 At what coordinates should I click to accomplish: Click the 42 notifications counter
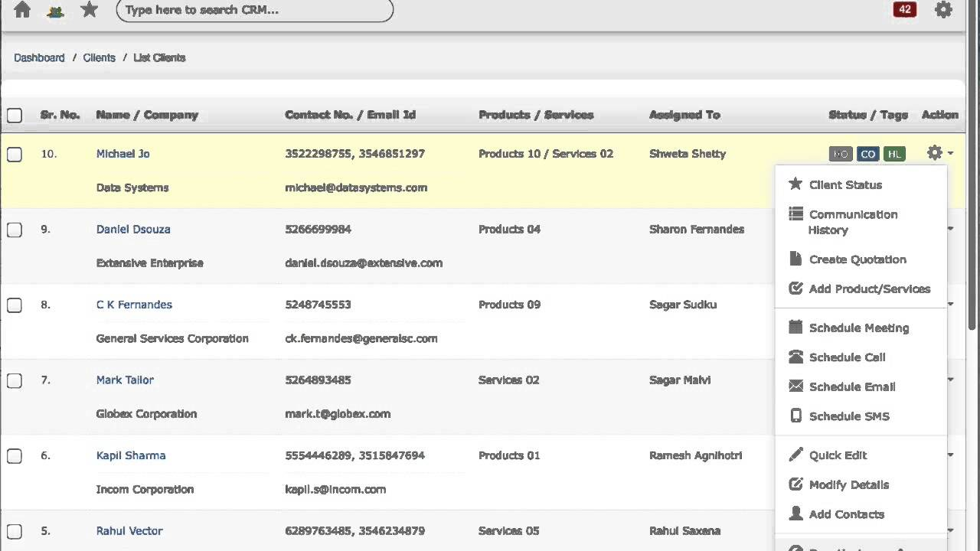[904, 10]
